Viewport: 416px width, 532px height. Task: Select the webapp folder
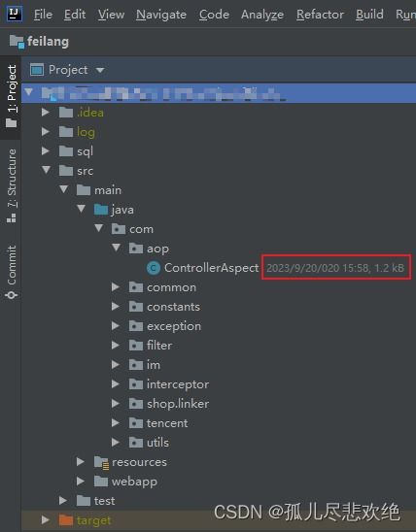pyautogui.click(x=134, y=482)
